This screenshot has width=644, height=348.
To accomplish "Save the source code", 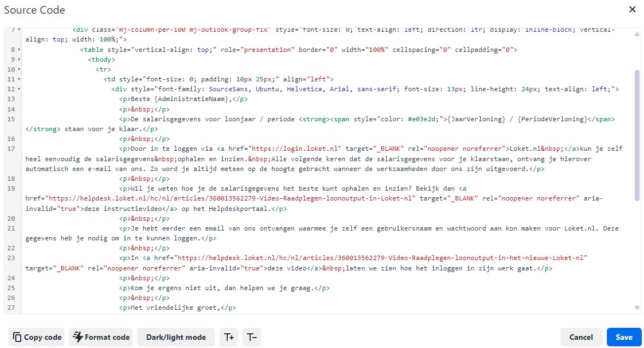I will pos(624,337).
